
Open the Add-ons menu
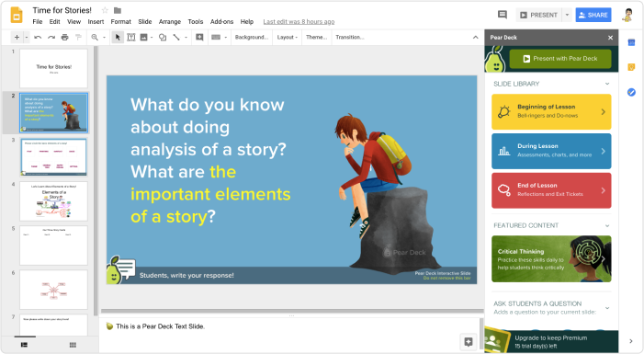tap(221, 22)
